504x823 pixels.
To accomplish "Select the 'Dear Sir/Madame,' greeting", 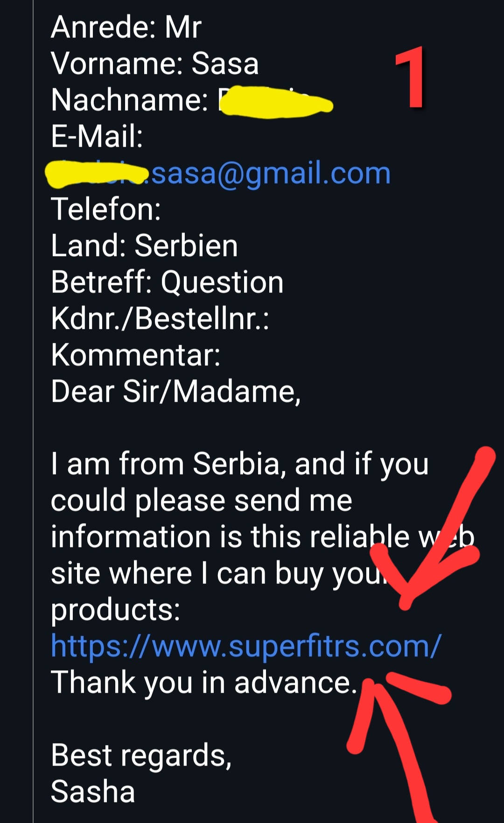I will 176,391.
